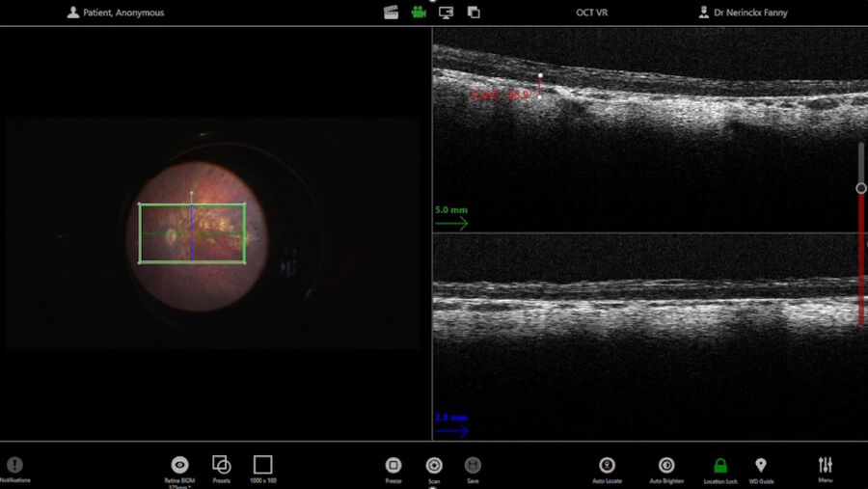The width and height of the screenshot is (868, 489).
Task: Open the scan Presets
Action: click(222, 469)
